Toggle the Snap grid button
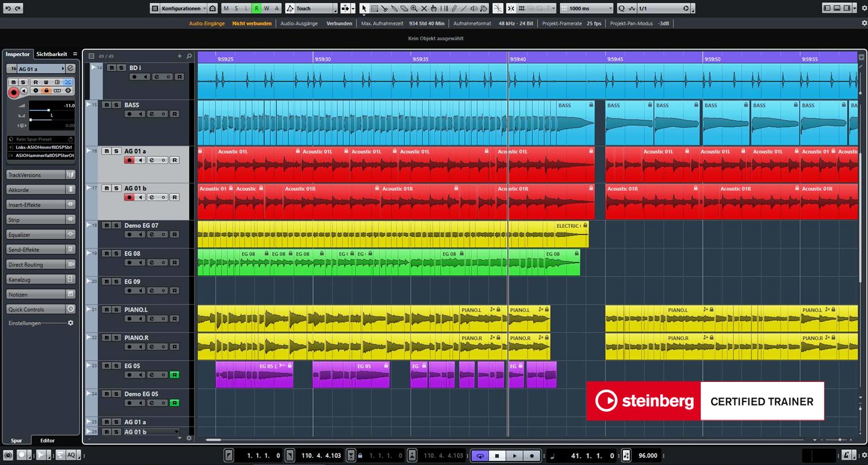Image resolution: width=868 pixels, height=465 pixels. [x=511, y=8]
